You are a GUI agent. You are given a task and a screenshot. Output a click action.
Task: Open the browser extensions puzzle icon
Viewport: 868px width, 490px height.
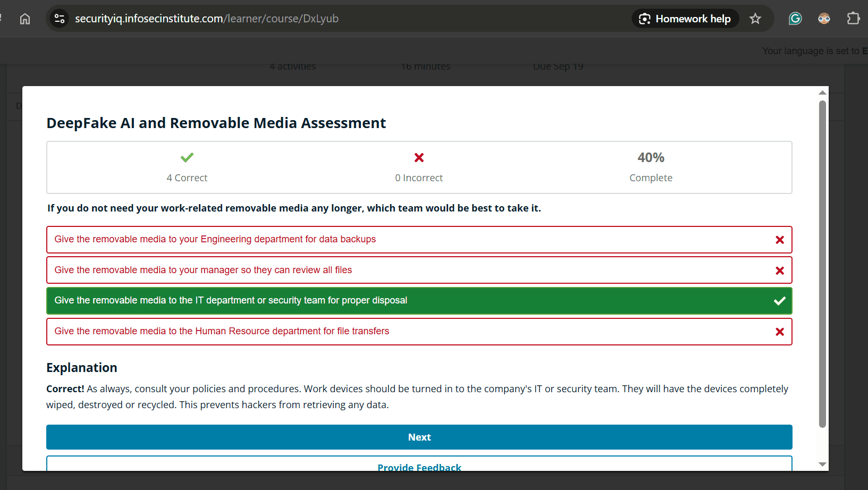pos(853,19)
